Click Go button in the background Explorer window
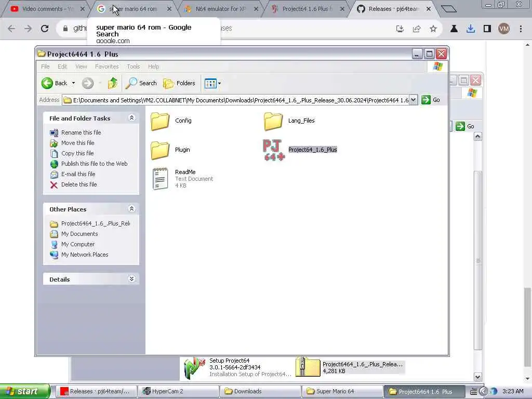This screenshot has width=532, height=399. 465,126
